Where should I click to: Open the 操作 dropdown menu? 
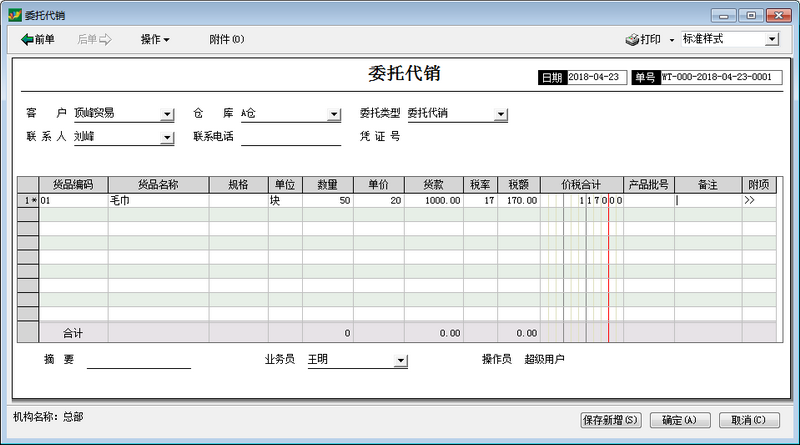tap(155, 39)
